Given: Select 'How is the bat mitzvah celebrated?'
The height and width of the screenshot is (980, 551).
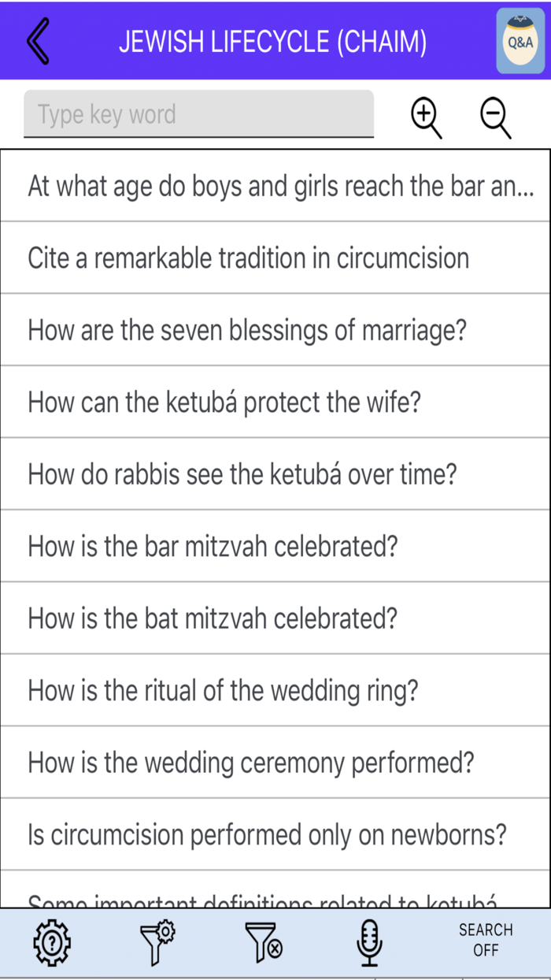Looking at the screenshot, I should tap(275, 618).
